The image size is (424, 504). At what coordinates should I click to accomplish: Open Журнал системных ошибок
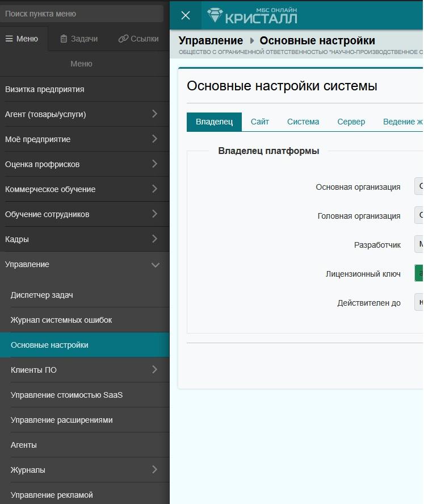[x=61, y=320]
